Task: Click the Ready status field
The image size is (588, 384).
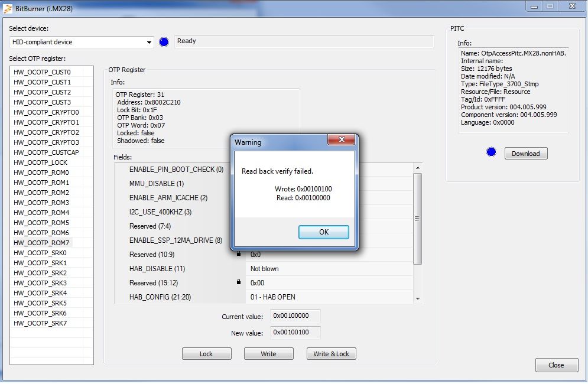Action: point(304,41)
